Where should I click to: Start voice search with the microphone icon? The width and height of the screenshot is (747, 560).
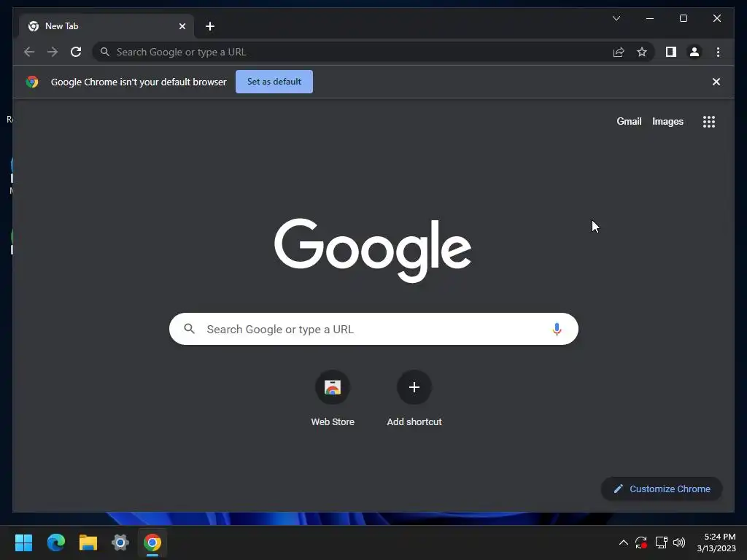click(x=557, y=329)
